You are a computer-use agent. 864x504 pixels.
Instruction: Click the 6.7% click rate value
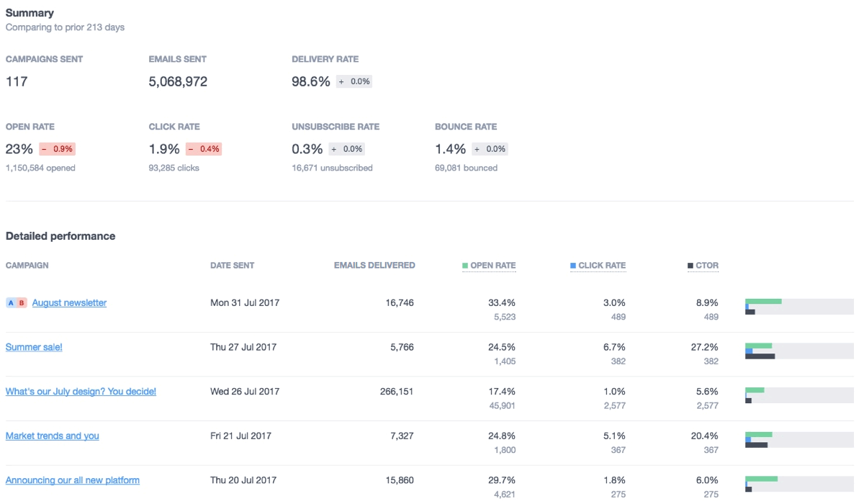614,347
